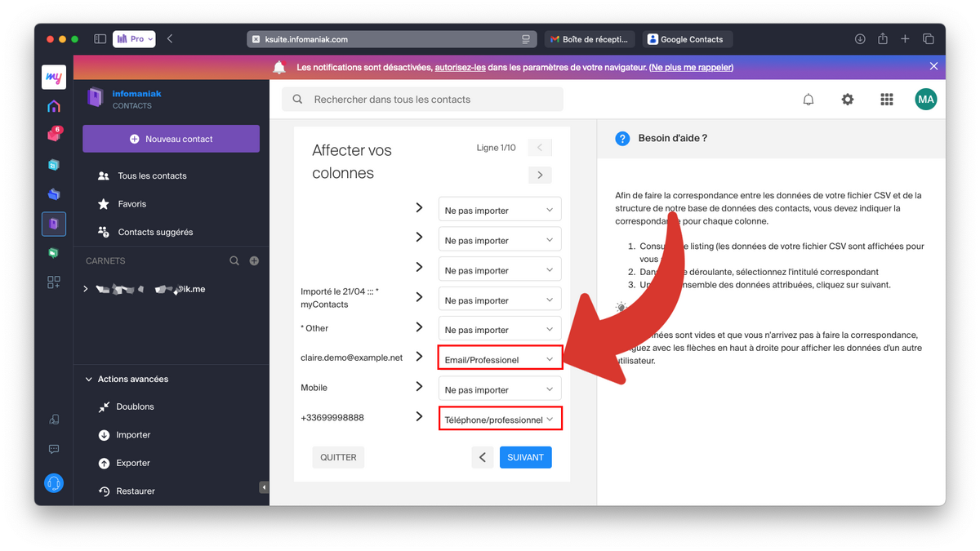
Task: Go back with the arrow beside SUIVANT
Action: pyautogui.click(x=483, y=457)
